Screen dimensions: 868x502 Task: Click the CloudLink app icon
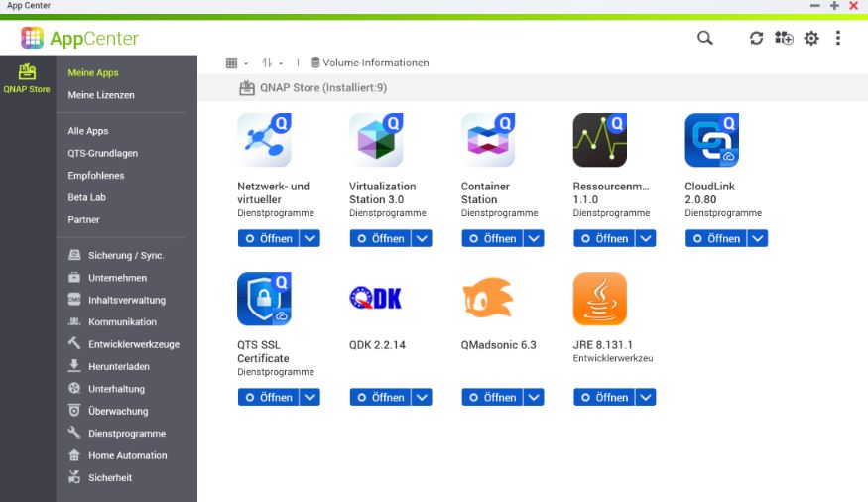[x=712, y=140]
